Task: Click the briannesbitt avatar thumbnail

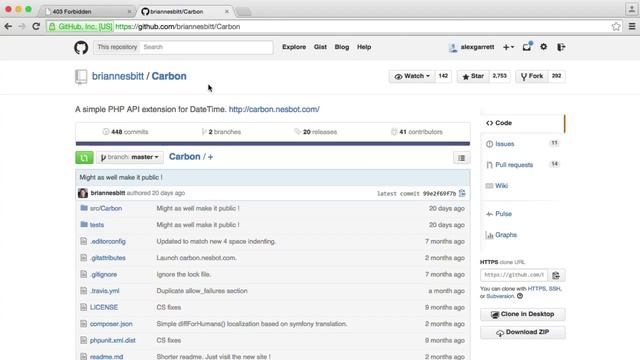Action: [x=83, y=193]
